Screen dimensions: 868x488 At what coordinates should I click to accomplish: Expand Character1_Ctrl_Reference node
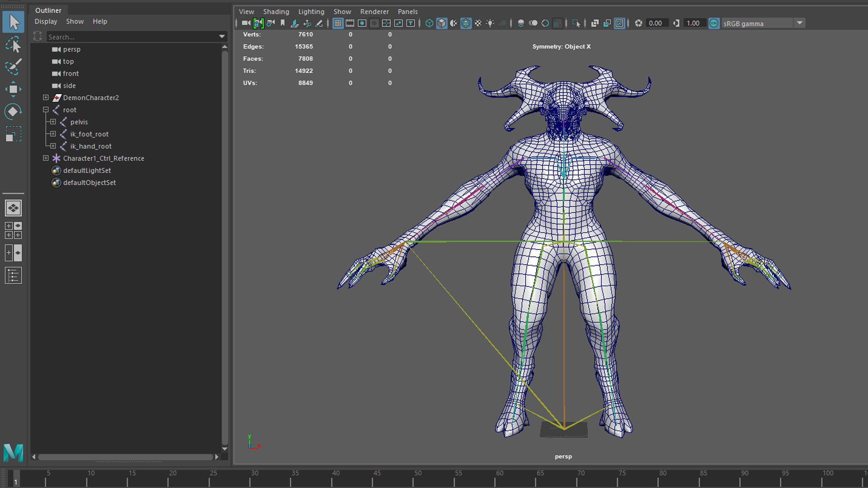coord(46,158)
